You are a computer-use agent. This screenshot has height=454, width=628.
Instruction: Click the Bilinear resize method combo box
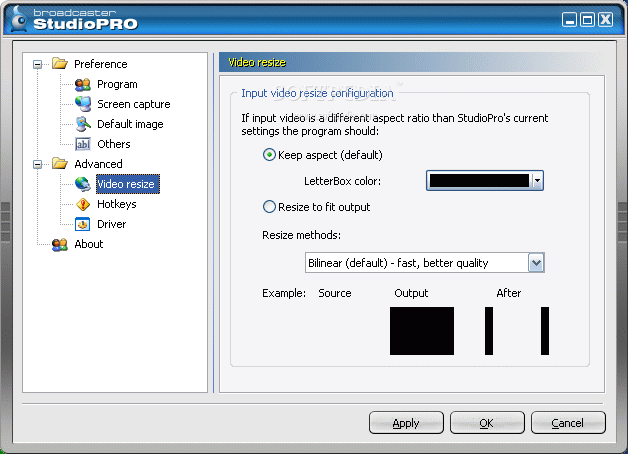[x=425, y=263]
